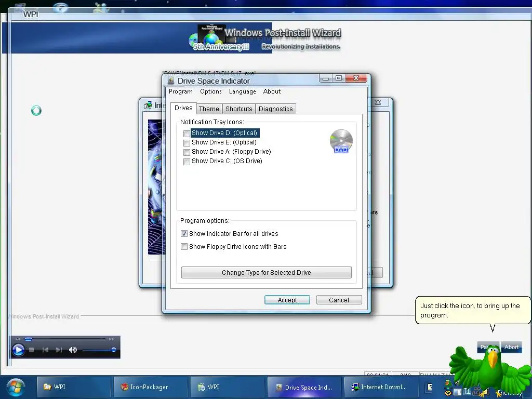This screenshot has width=532, height=399.
Task: Close the Drive Space Indicator window
Action: (x=356, y=78)
